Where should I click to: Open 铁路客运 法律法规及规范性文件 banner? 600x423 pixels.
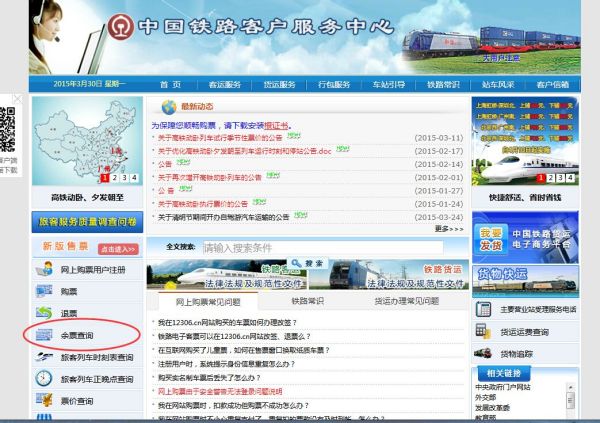pyautogui.click(x=227, y=274)
